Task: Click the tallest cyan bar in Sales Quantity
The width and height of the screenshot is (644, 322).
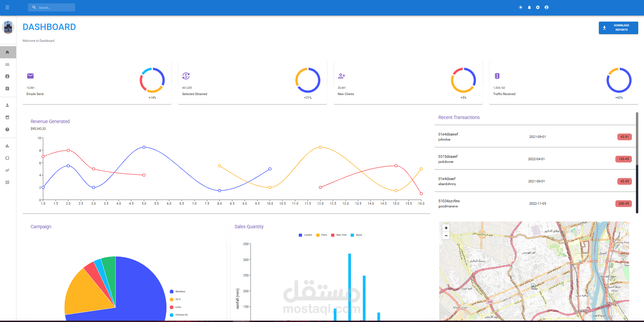Action: (x=350, y=287)
